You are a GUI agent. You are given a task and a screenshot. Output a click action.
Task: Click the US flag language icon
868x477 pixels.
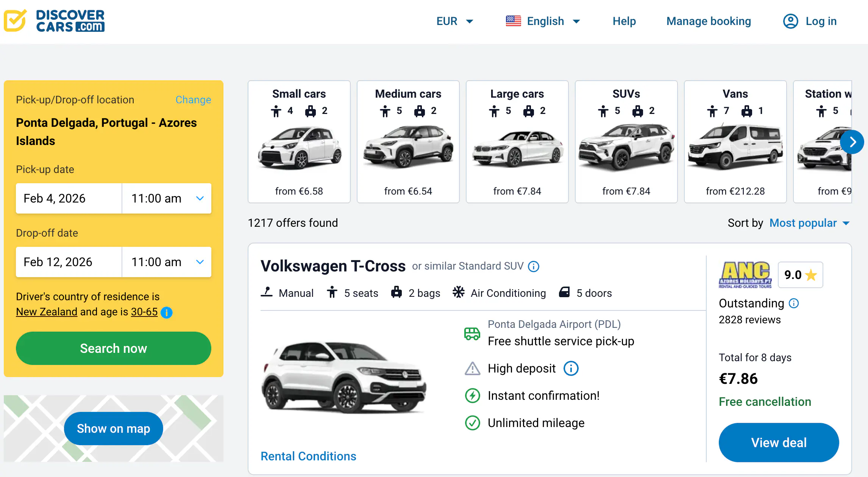513,21
